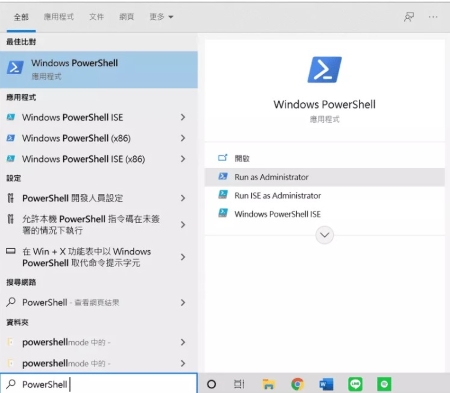Open Windows PowerShell ISE from the preview pane

(324, 214)
